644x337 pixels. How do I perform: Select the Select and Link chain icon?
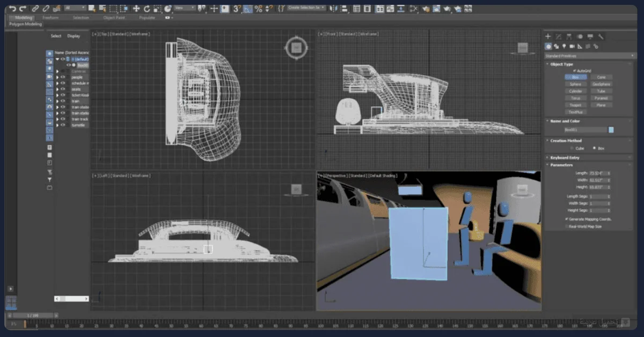35,9
